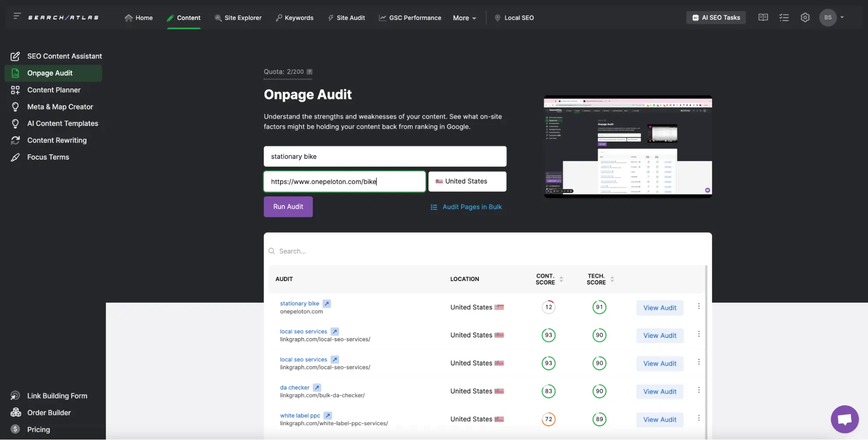The height and width of the screenshot is (440, 868).
Task: Open the chat support bubble
Action: coord(845,419)
